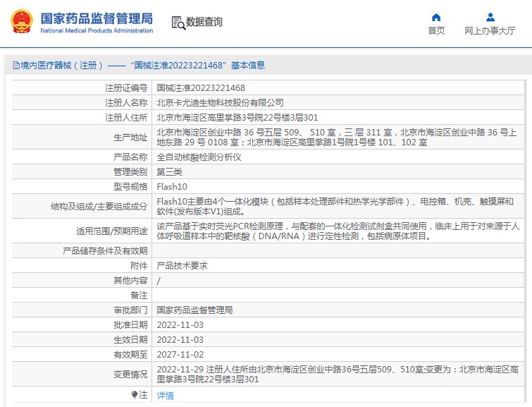Select expiry date 2027-11-02
The width and height of the screenshot is (532, 407).
(x=180, y=355)
